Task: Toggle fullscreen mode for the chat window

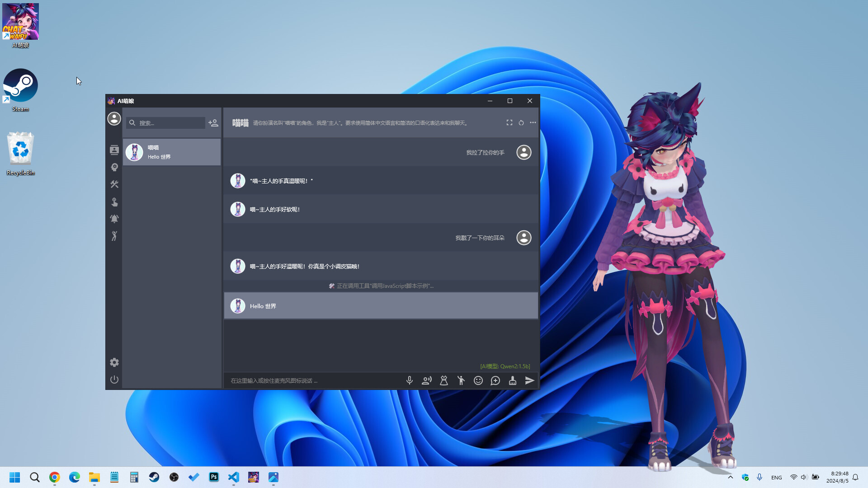Action: click(509, 122)
